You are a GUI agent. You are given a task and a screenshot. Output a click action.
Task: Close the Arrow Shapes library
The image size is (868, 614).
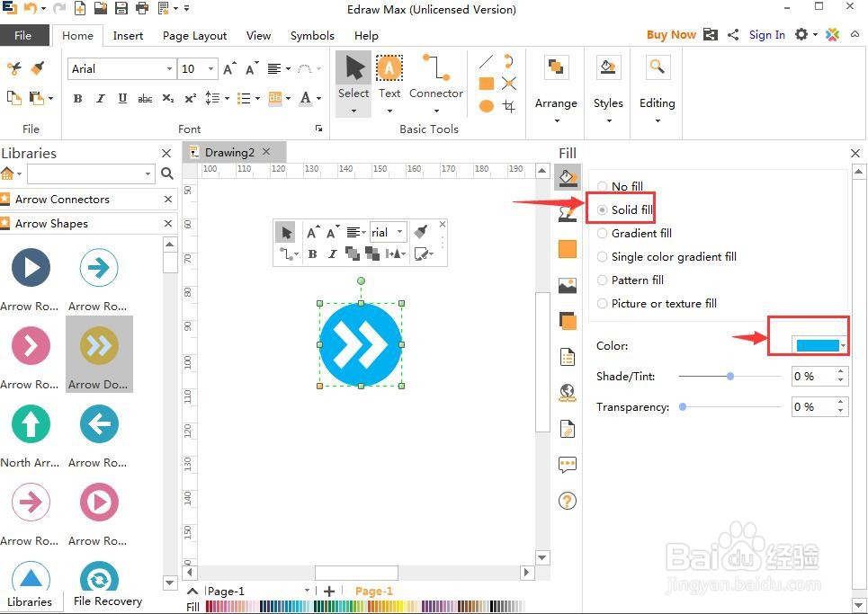(x=168, y=224)
